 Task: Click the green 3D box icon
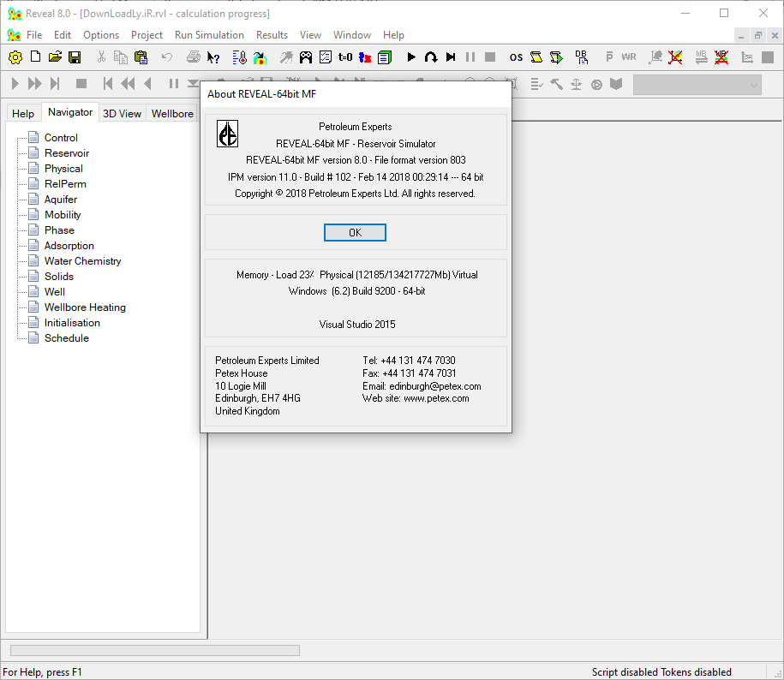point(385,57)
